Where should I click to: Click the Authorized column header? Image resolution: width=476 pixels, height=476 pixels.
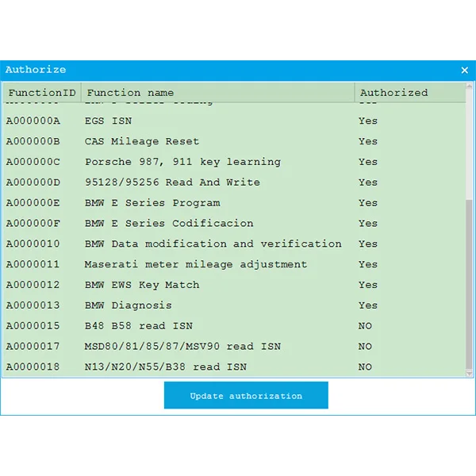[x=410, y=93]
